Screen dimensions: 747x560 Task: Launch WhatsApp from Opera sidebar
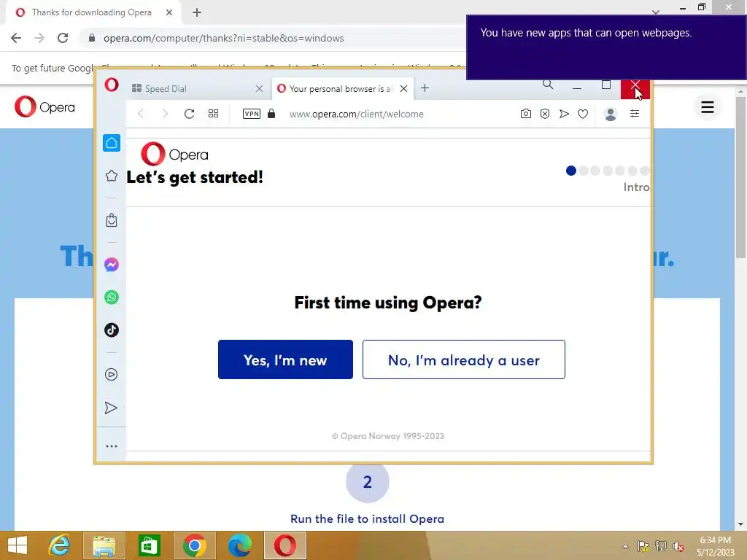click(112, 297)
